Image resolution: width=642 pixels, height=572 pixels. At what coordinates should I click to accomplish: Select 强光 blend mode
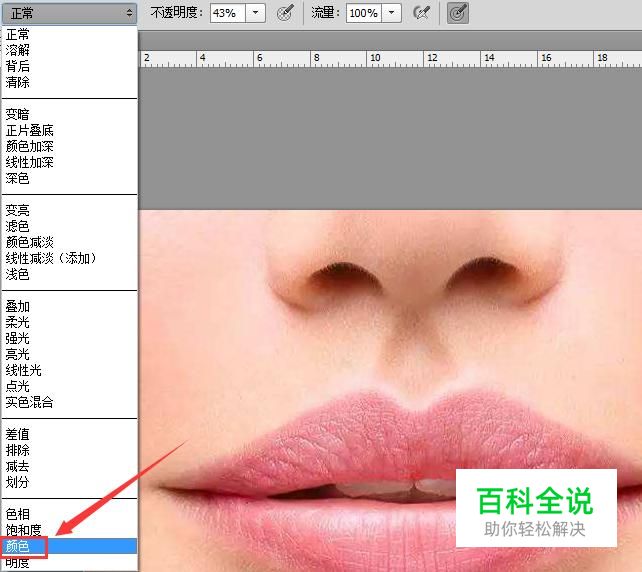[x=69, y=338]
